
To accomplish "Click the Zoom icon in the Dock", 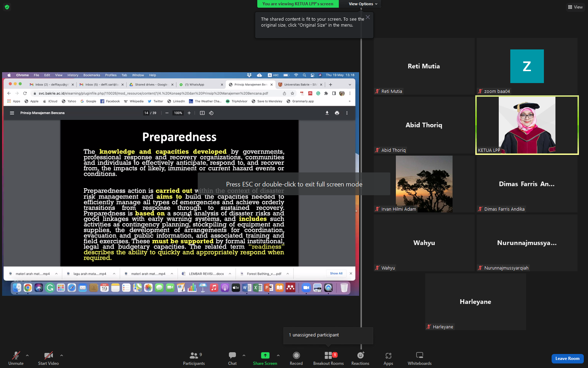I will click(306, 288).
